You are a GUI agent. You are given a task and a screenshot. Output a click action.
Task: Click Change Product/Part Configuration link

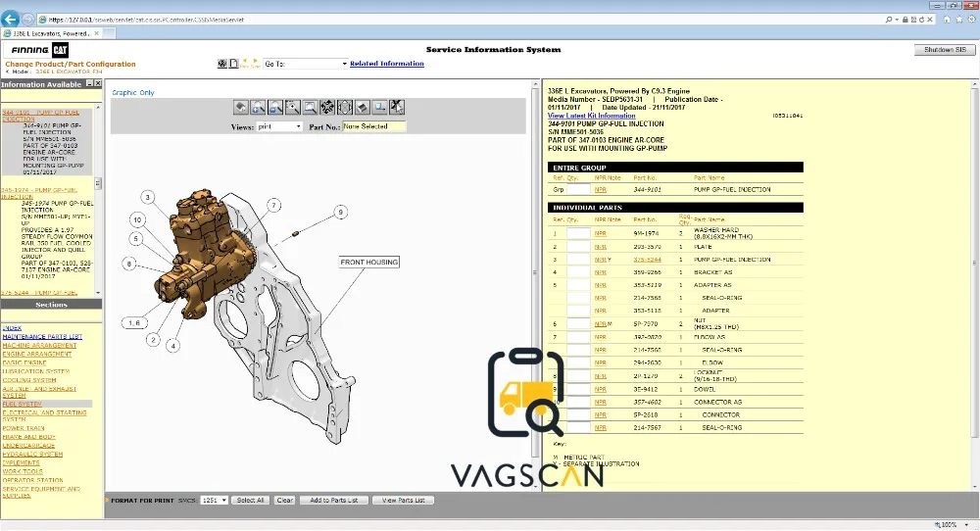pyautogui.click(x=70, y=64)
